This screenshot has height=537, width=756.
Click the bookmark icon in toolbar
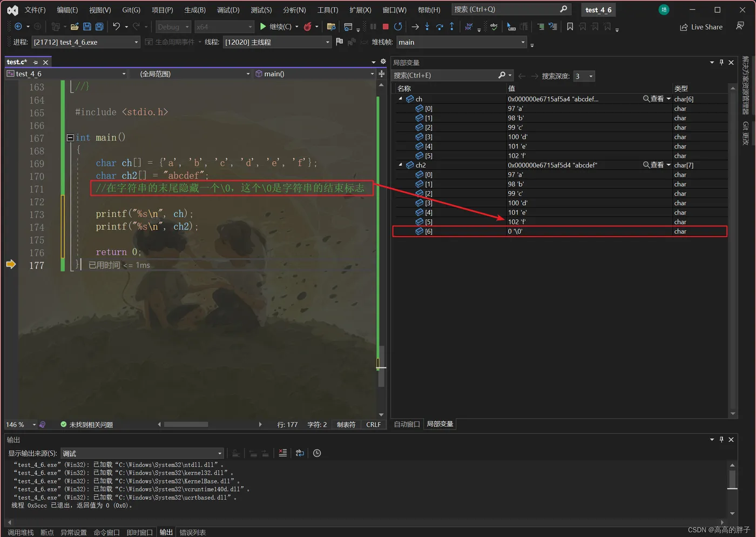tap(570, 26)
